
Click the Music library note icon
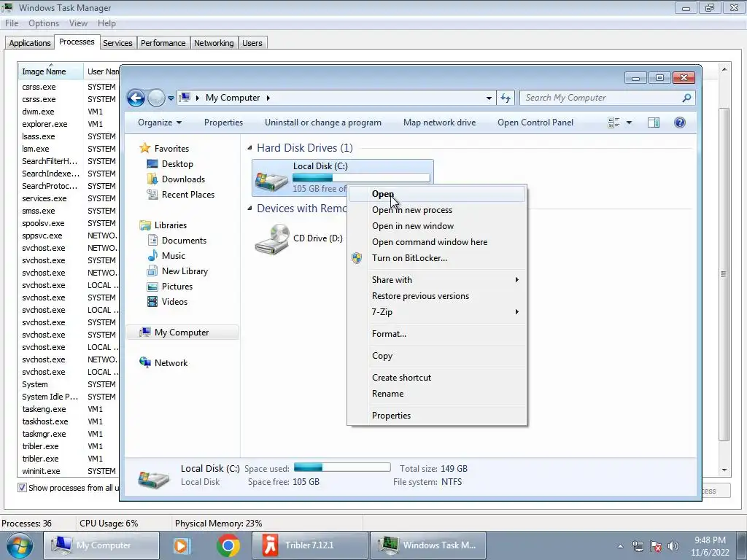pyautogui.click(x=152, y=256)
